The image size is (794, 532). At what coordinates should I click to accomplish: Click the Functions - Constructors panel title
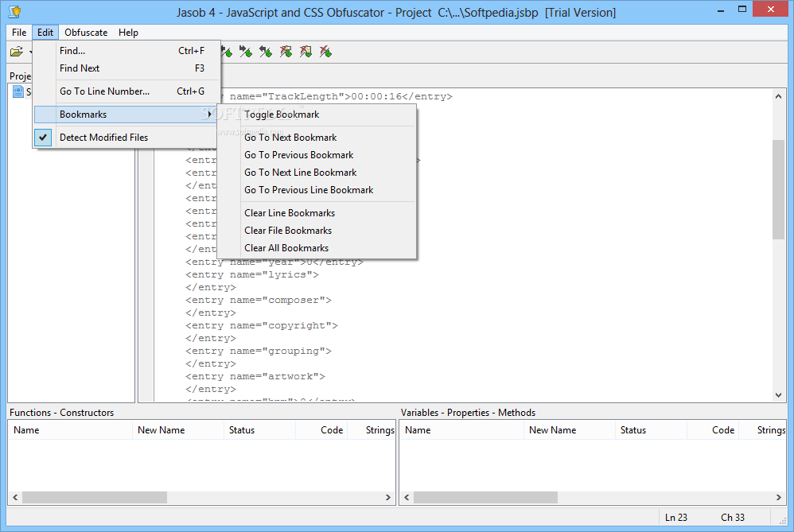(62, 413)
